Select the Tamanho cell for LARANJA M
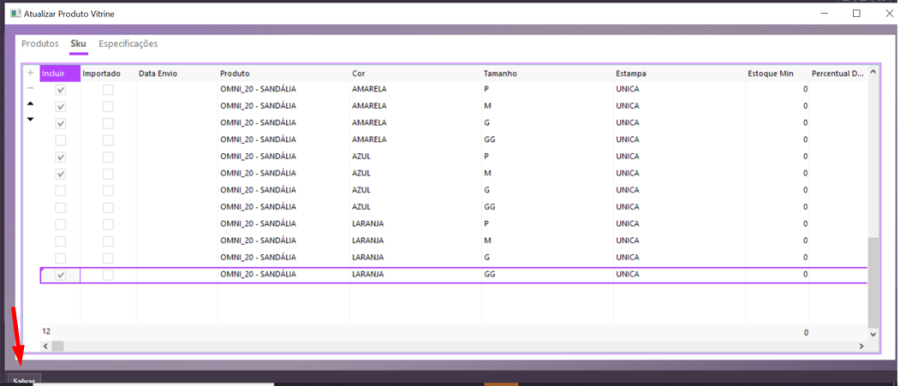This screenshot has height=386, width=900. coord(547,240)
